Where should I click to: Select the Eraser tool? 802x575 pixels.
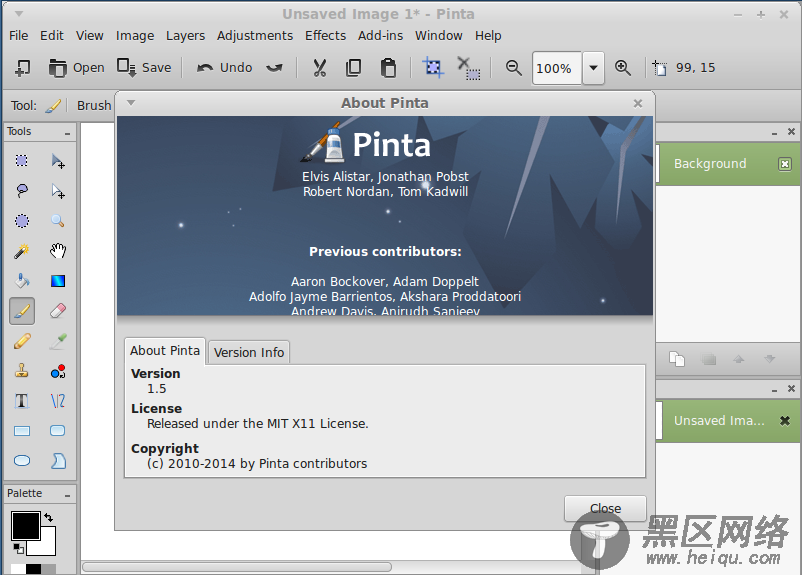(58, 311)
